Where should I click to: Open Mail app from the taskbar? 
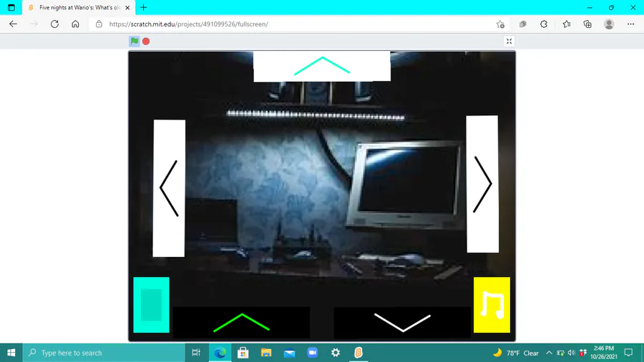(x=289, y=353)
